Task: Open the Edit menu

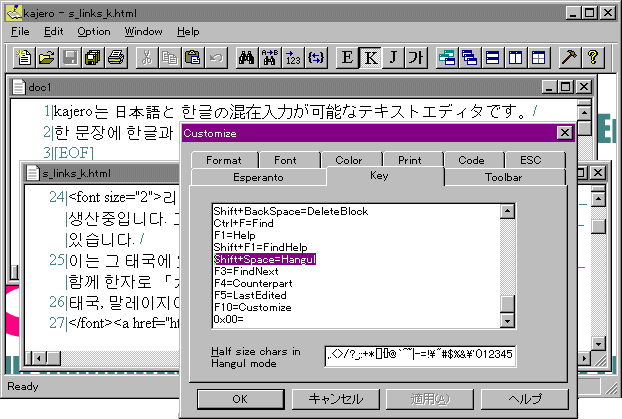Action: point(54,31)
